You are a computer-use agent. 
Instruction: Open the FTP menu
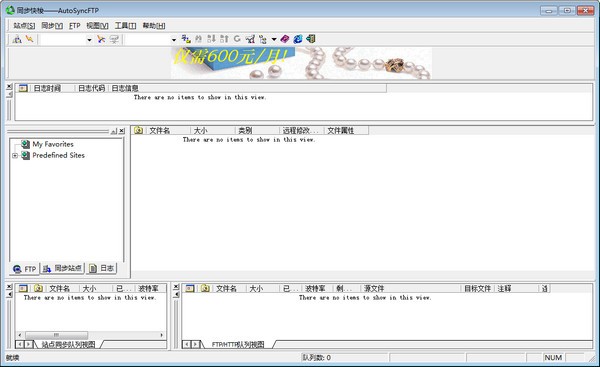tap(75, 26)
